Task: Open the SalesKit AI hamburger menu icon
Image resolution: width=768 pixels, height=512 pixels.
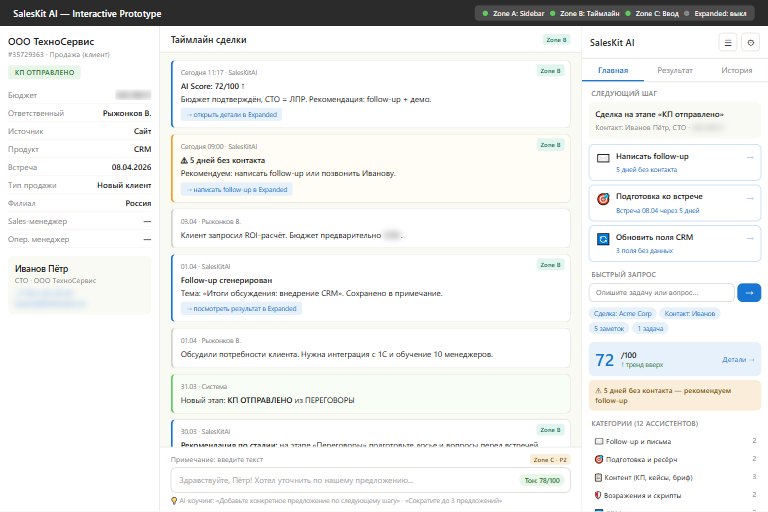Action: click(x=728, y=43)
